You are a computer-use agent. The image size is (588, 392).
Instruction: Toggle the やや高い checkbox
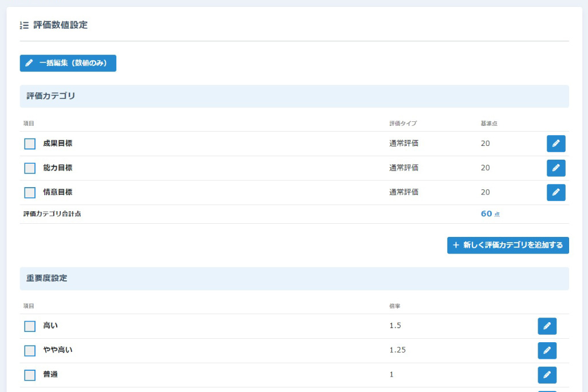(30, 350)
